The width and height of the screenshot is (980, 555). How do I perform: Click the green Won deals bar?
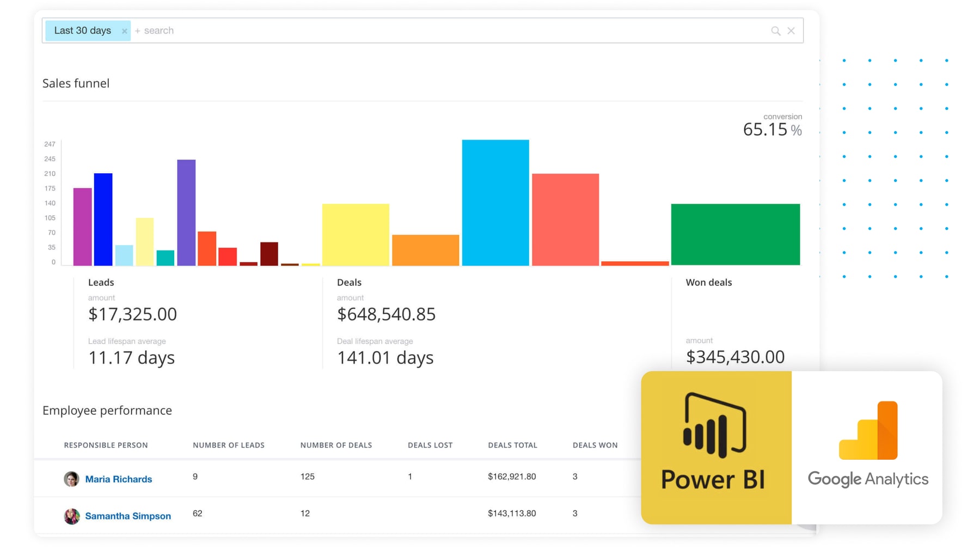[735, 234]
